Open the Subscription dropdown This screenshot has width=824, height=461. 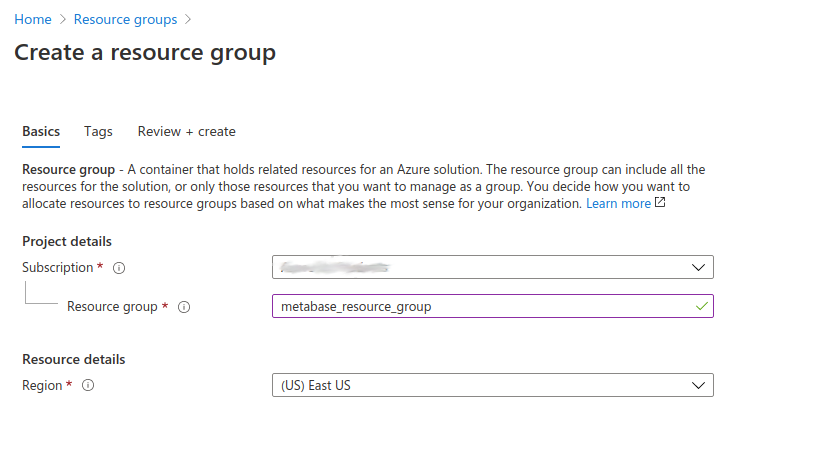pyautogui.click(x=492, y=267)
